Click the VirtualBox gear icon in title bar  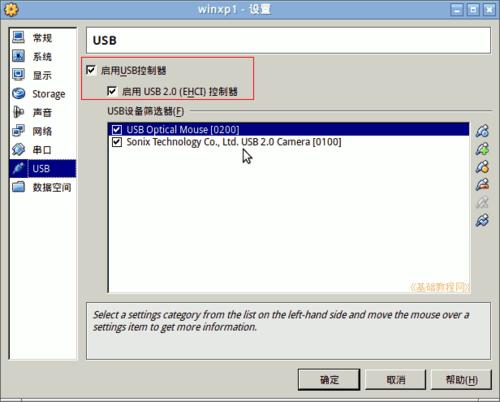click(x=11, y=9)
